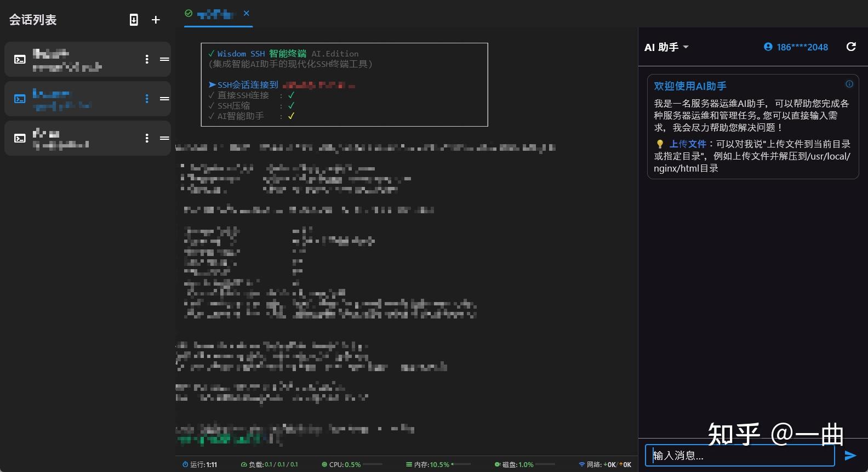The height and width of the screenshot is (472, 868).
Task: Select the highlighted second session's terminal icon
Action: click(20, 99)
